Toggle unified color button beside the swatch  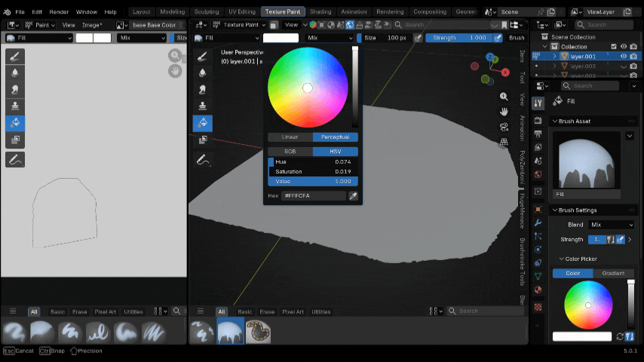tap(630, 337)
